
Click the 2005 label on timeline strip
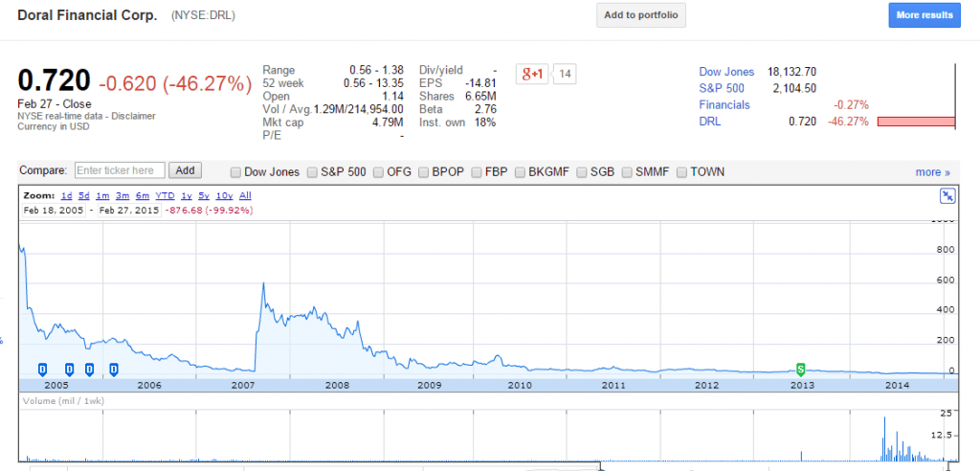coord(56,385)
